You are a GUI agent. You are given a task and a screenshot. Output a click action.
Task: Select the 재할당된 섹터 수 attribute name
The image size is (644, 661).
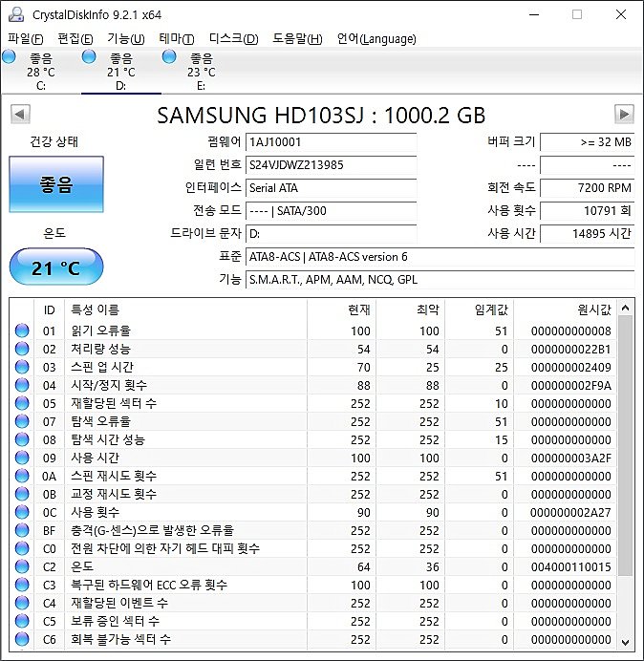(x=114, y=403)
